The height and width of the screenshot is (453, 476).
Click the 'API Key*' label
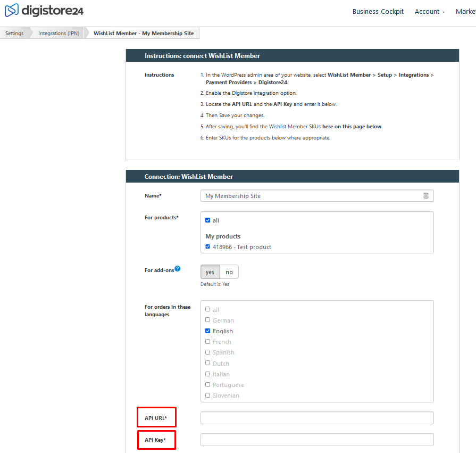(x=155, y=440)
